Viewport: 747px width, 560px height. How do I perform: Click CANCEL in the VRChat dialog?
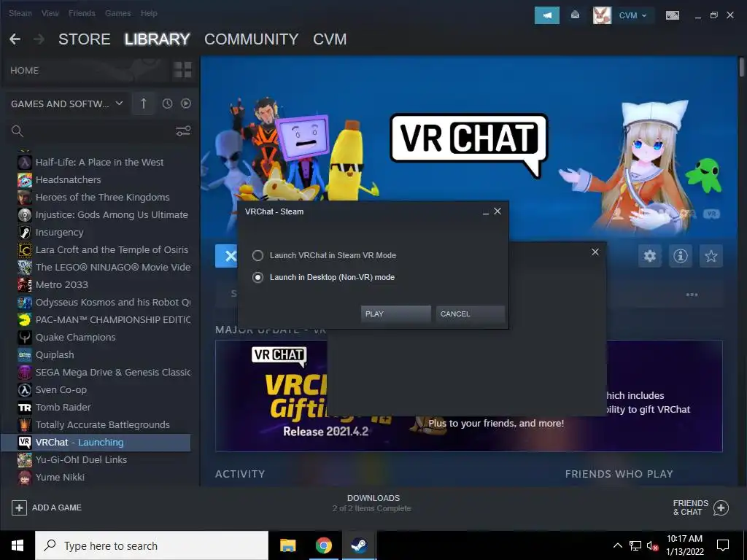(471, 314)
